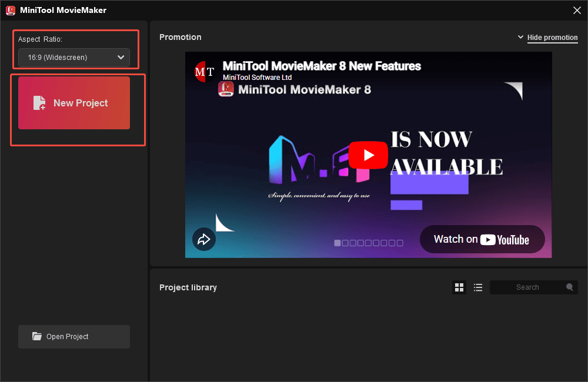Select the second carousel indicator dot
This screenshot has height=382, width=588.
345,243
